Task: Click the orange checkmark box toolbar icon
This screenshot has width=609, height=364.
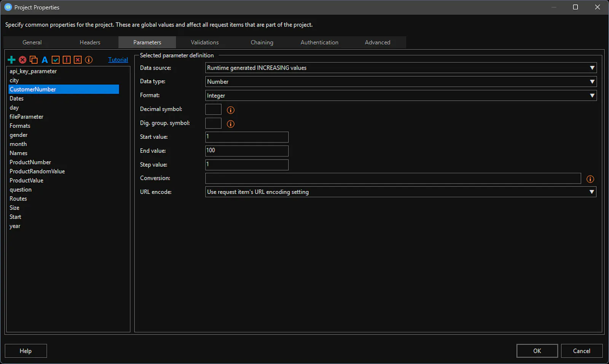Action: (x=56, y=60)
